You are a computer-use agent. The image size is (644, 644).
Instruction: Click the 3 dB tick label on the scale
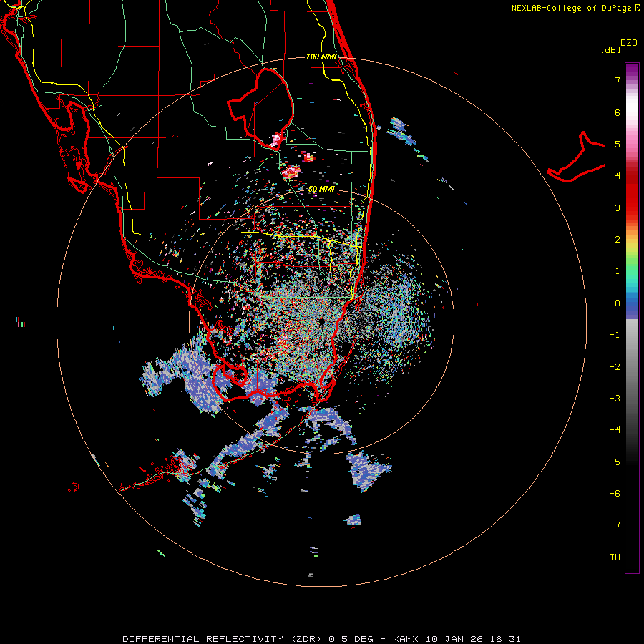(617, 208)
